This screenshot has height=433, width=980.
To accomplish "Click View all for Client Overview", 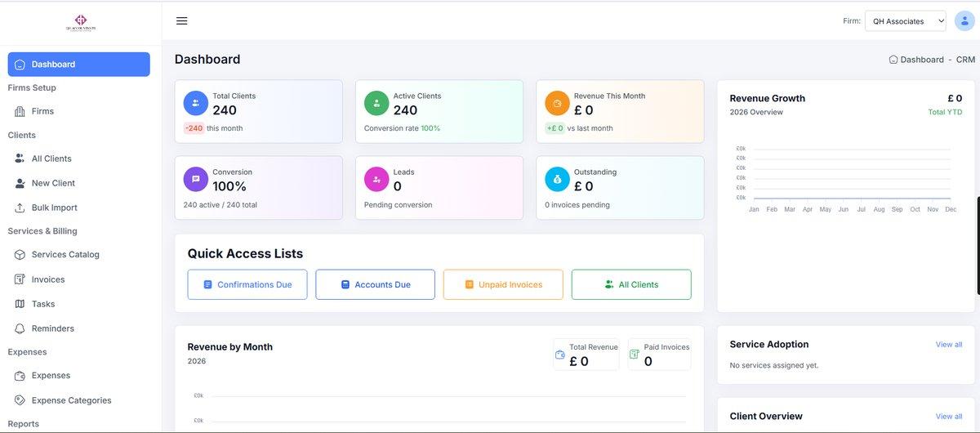I will coord(949,417).
